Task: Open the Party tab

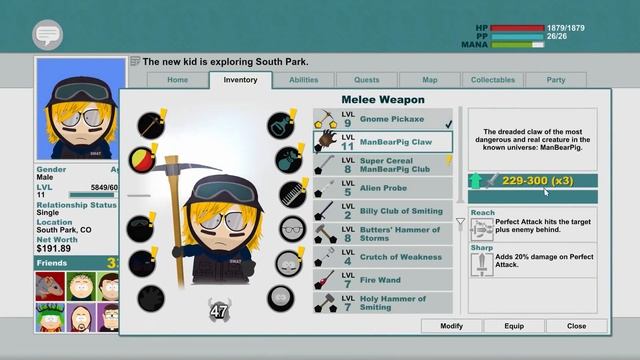Action: click(556, 80)
